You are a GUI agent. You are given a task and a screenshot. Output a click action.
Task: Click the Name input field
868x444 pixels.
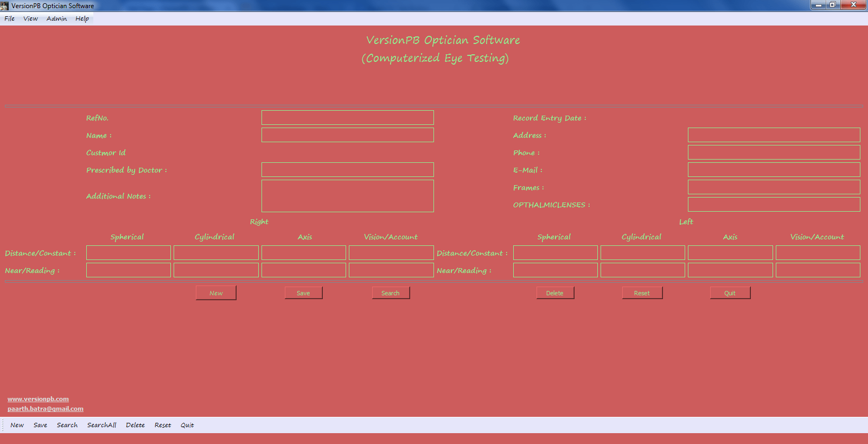click(x=347, y=135)
